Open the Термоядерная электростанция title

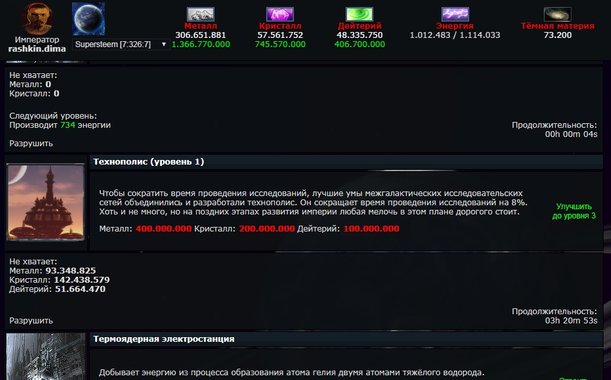pyautogui.click(x=164, y=339)
